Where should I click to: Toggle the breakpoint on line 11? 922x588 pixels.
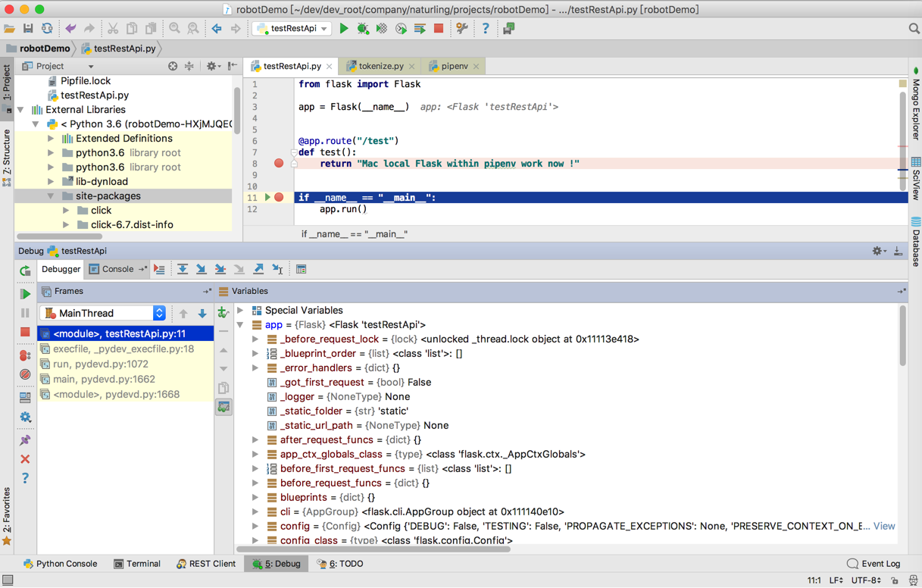(x=279, y=198)
